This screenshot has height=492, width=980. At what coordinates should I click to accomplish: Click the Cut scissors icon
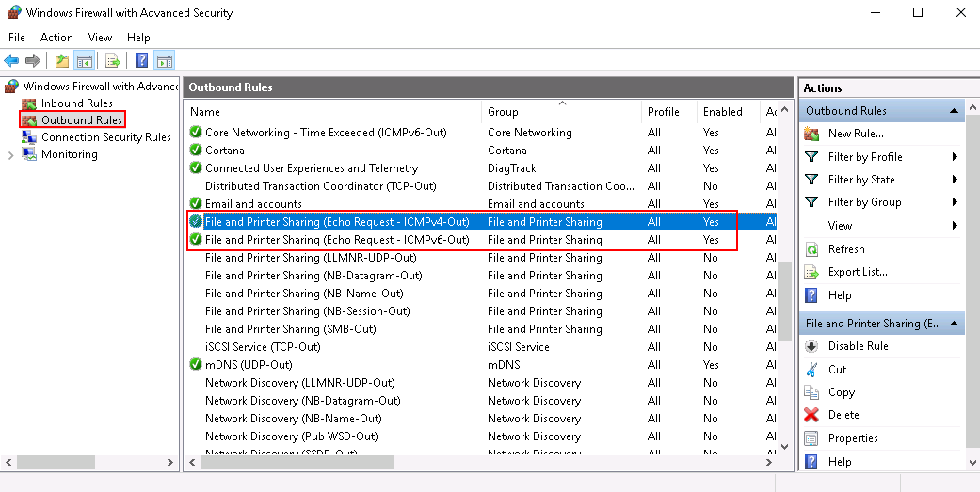[x=811, y=369]
